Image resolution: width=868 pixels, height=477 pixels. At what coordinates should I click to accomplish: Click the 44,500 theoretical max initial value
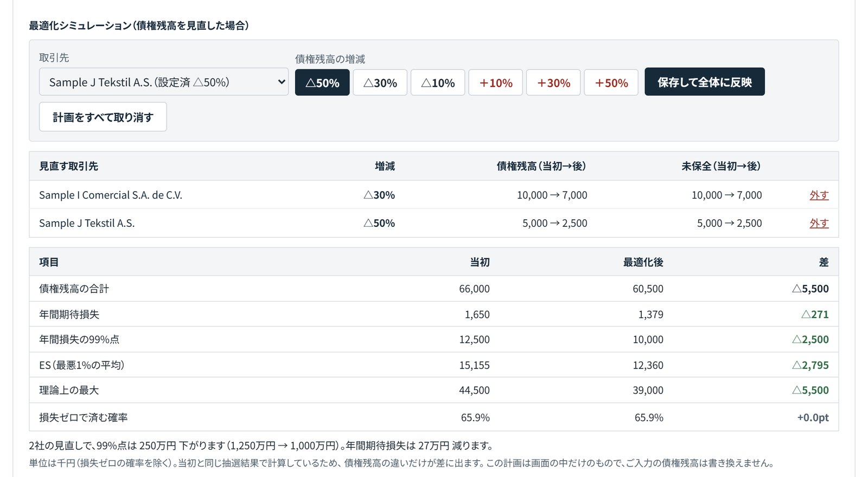tap(474, 390)
